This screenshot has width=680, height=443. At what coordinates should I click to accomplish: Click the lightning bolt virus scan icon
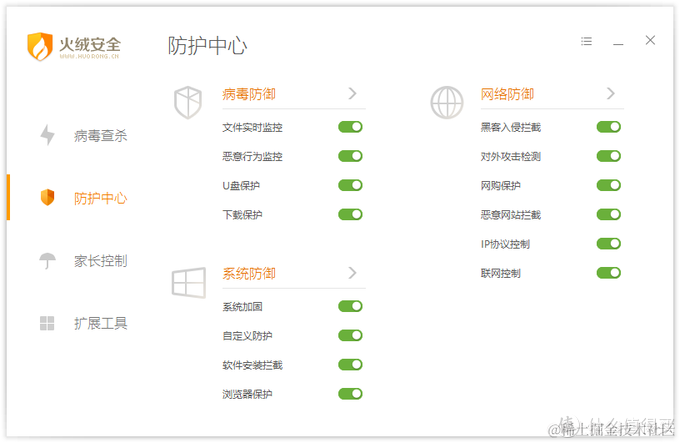click(47, 135)
